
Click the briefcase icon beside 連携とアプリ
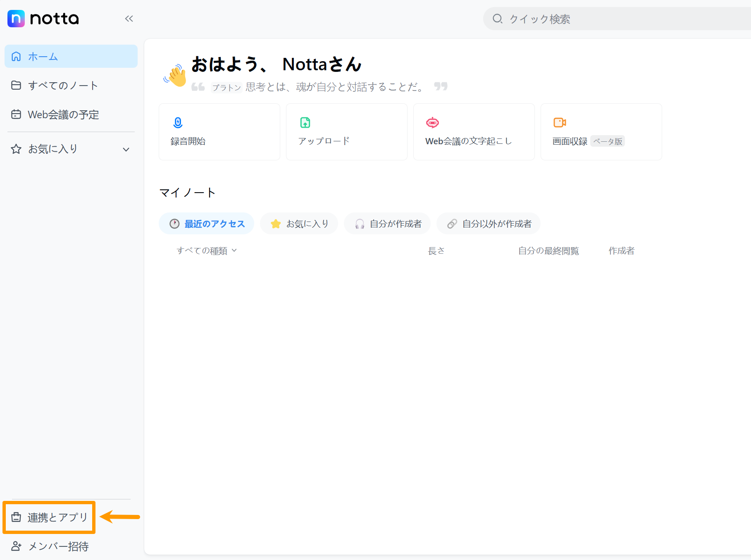pos(16,517)
